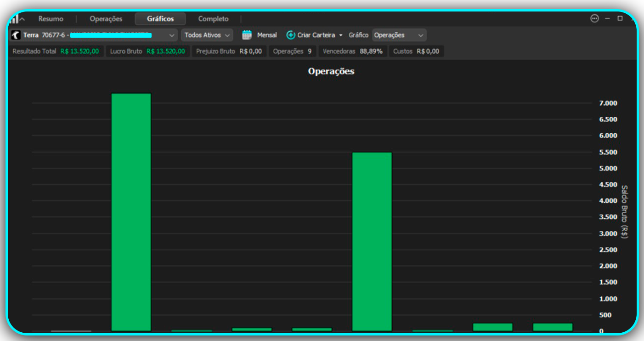This screenshot has height=341, width=644.
Task: Click the collapse chevron beside the app icon
Action: pos(23,19)
